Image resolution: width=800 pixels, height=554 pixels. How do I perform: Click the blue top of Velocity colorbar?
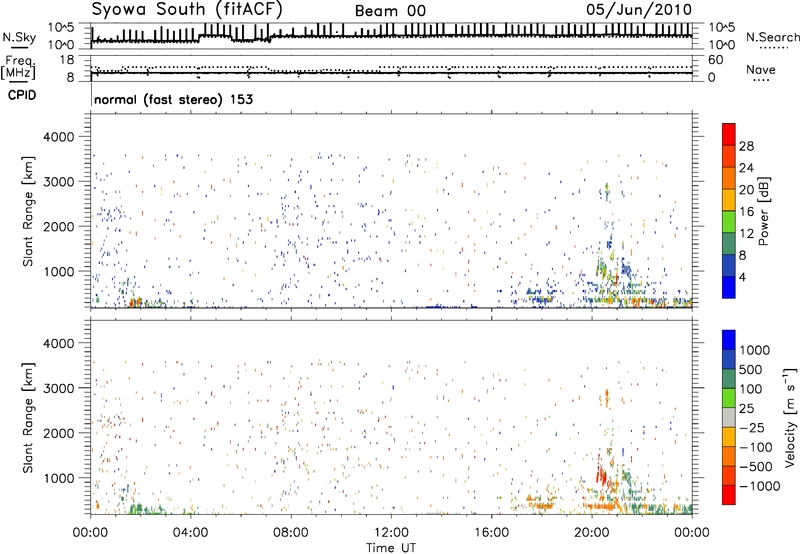tap(729, 340)
